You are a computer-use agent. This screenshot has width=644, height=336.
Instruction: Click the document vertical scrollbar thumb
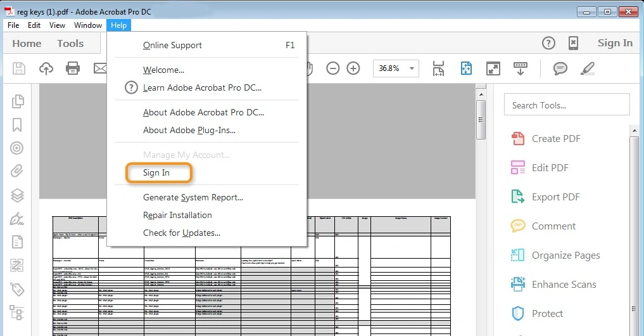(481, 120)
